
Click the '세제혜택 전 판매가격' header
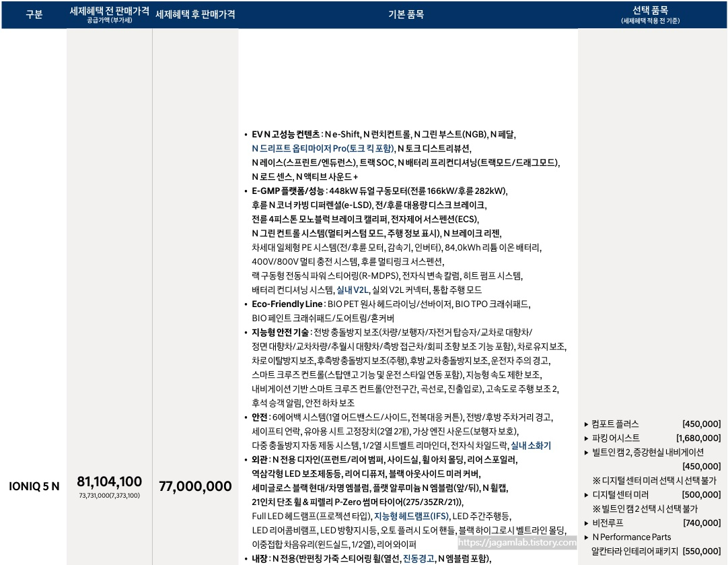109,11
